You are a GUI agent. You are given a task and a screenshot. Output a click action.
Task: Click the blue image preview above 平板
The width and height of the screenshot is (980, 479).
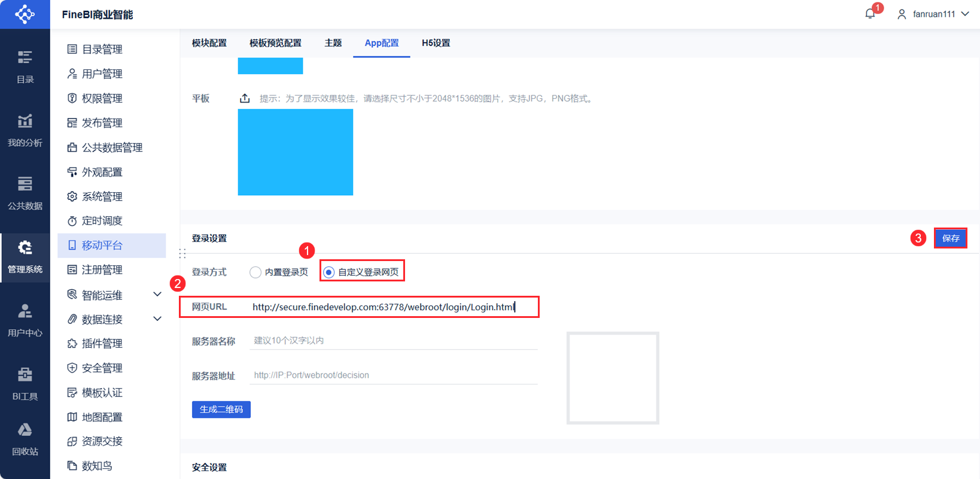tap(270, 66)
